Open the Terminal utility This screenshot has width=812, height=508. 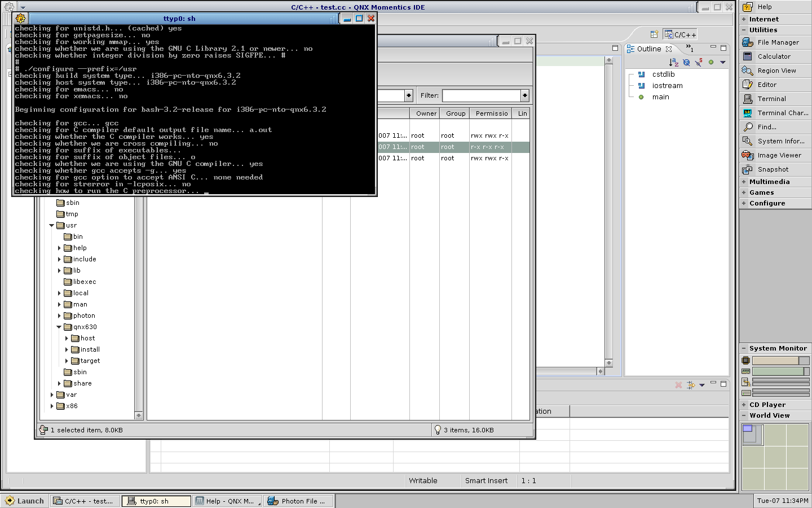point(775,99)
